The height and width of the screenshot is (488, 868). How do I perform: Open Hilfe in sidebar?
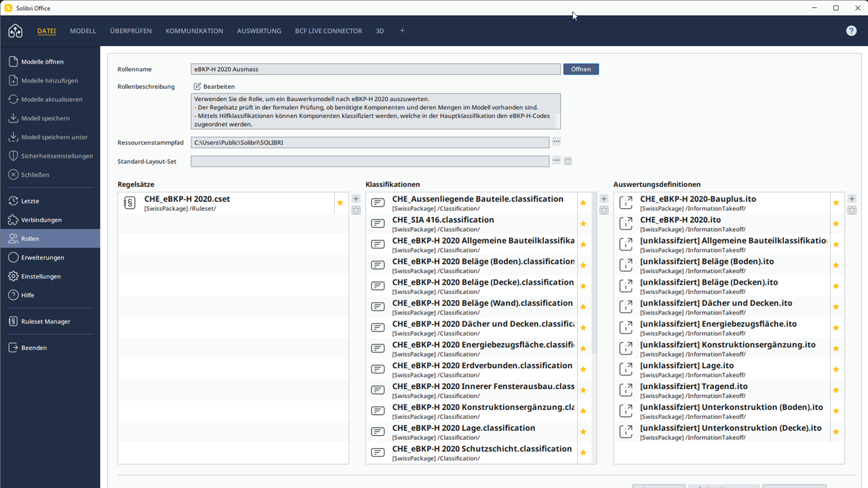pyautogui.click(x=50, y=296)
